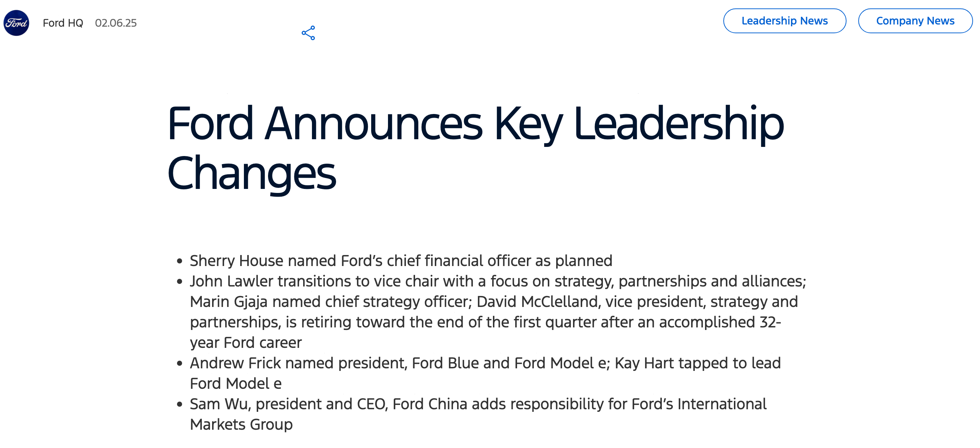Click the text "year Ford career"
Image resolution: width=980 pixels, height=448 pixels.
(246, 343)
